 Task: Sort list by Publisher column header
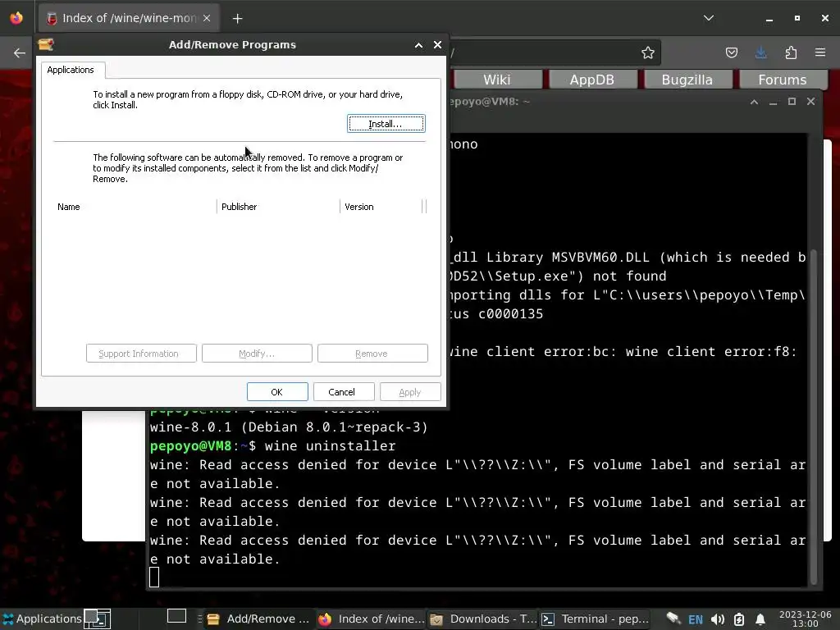(278, 207)
